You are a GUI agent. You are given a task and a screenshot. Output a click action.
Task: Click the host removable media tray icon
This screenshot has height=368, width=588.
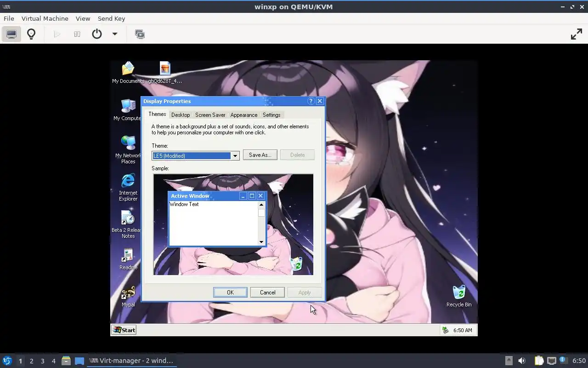[x=509, y=361]
